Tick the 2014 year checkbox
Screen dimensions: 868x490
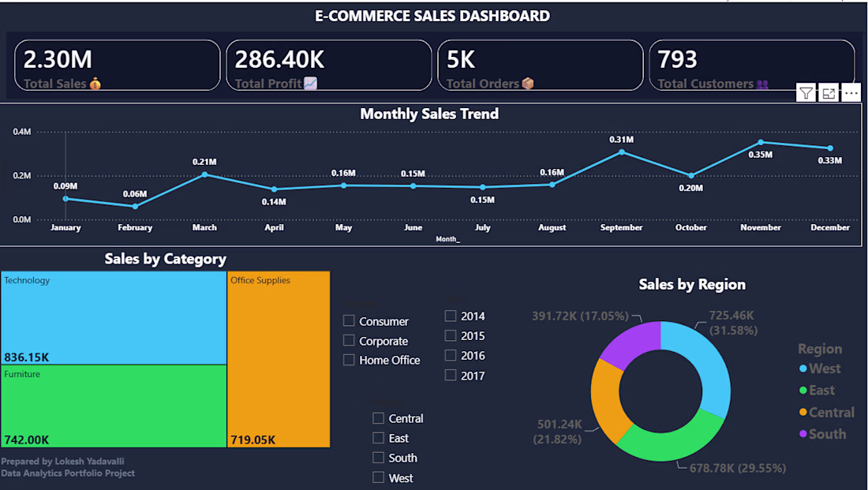point(451,316)
